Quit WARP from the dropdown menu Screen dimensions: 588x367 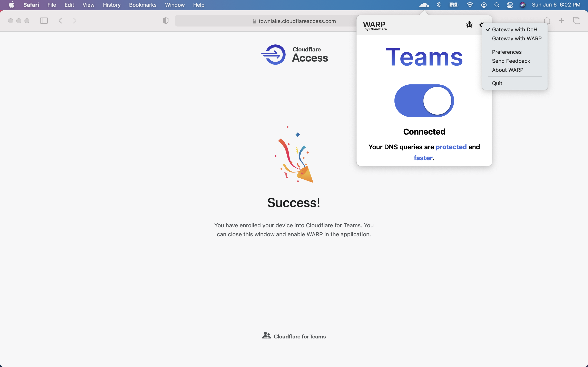[x=497, y=83]
